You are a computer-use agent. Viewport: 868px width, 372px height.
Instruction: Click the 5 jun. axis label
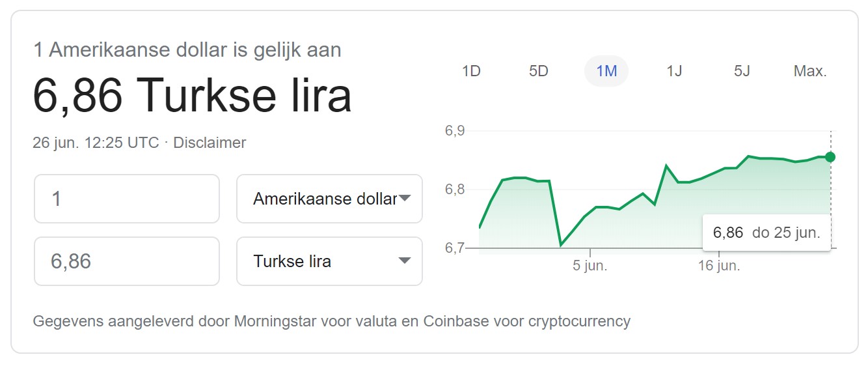coord(590,266)
